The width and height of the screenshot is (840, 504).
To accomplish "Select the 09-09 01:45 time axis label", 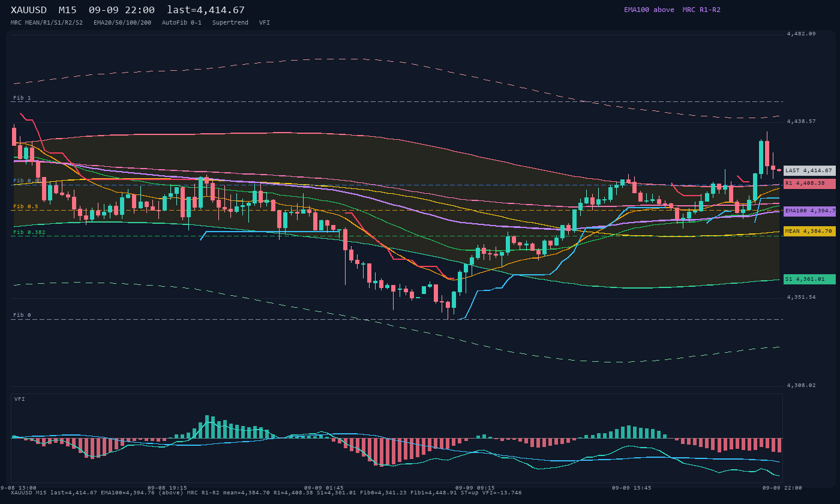I will tap(324, 488).
